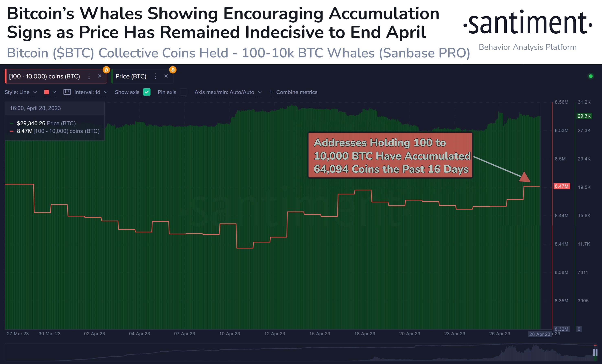
Task: Select the Price (BTC) metric tab
Action: click(131, 76)
